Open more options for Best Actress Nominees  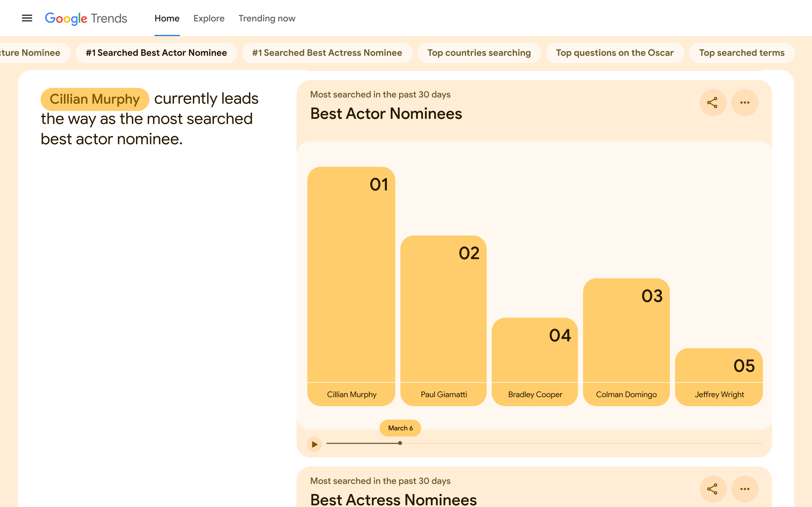(745, 489)
